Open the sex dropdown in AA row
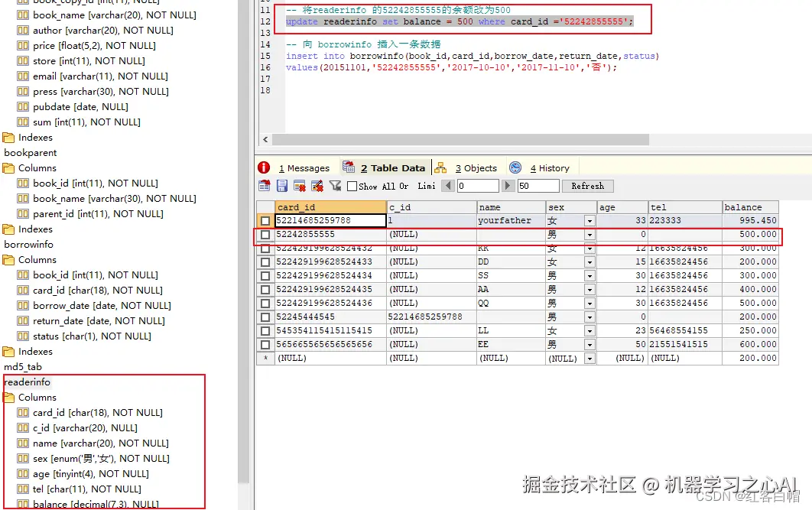The width and height of the screenshot is (812, 510). pos(590,290)
